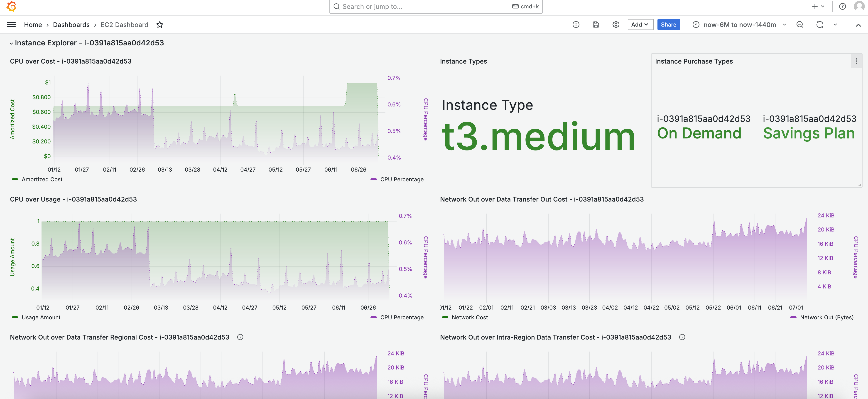Click the Share button
Viewport: 868px width, 399px height.
click(x=669, y=25)
